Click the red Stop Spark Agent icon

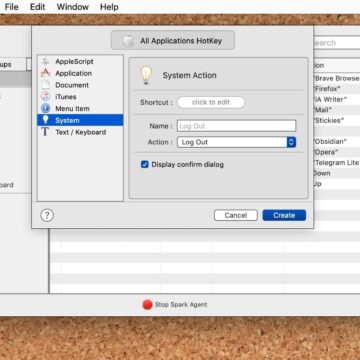pyautogui.click(x=147, y=304)
